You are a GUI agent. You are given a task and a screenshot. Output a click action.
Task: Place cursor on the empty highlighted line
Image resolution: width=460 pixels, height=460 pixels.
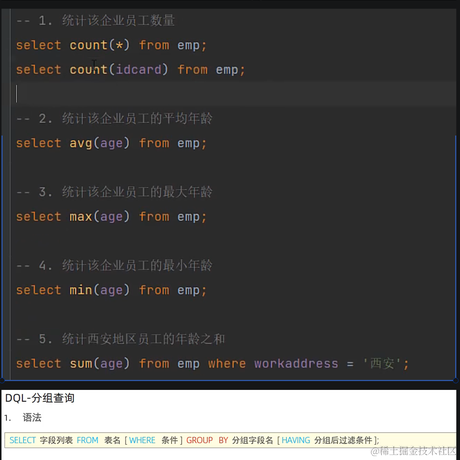pyautogui.click(x=233, y=93)
